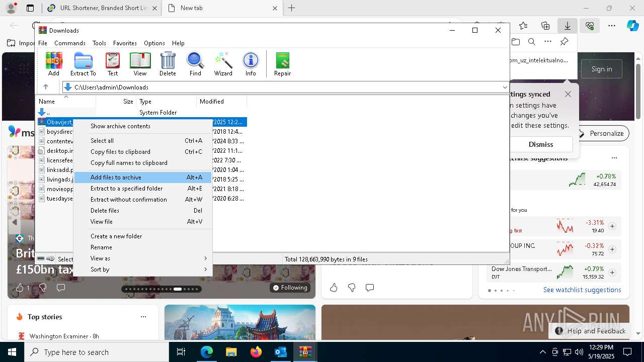Open Outlook from the taskbar
The width and height of the screenshot is (644, 362).
280,352
